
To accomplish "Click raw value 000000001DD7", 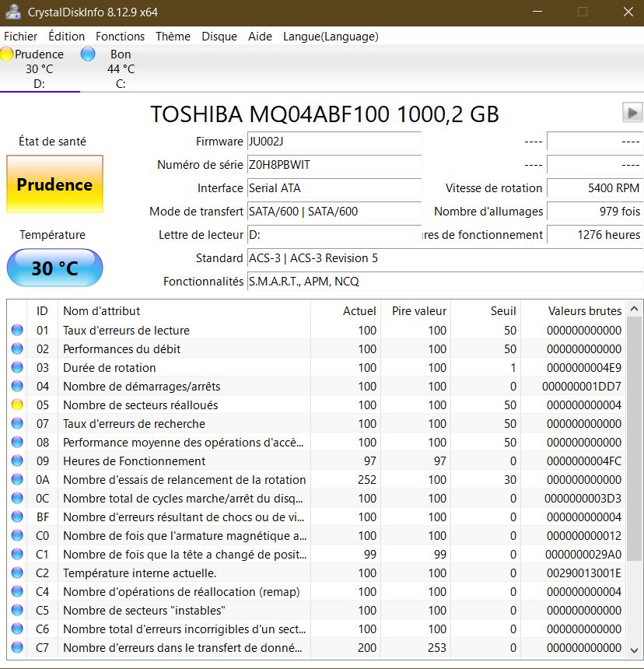I will pos(582,387).
